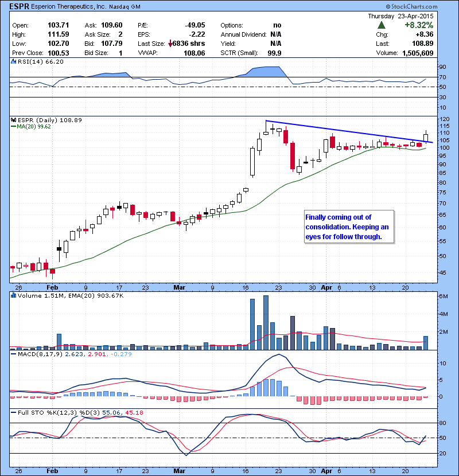The width and height of the screenshot is (459, 476).
Task: Click the blue descending trendline on price chart
Action: 349,131
